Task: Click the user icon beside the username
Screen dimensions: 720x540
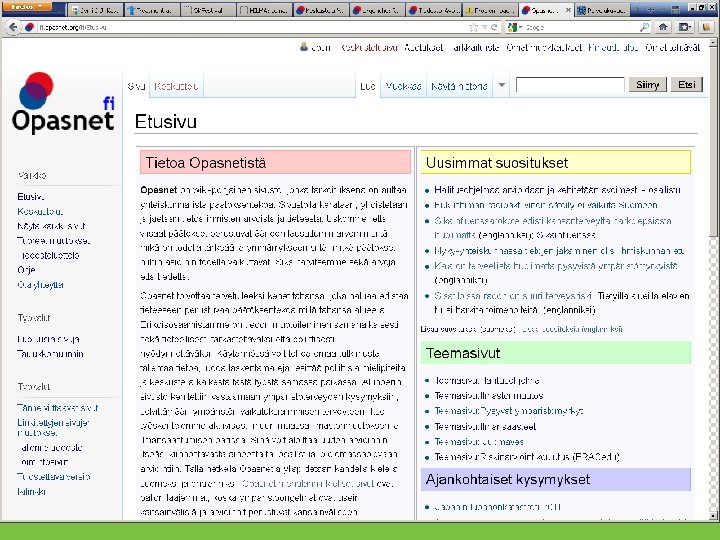Action: tap(304, 47)
